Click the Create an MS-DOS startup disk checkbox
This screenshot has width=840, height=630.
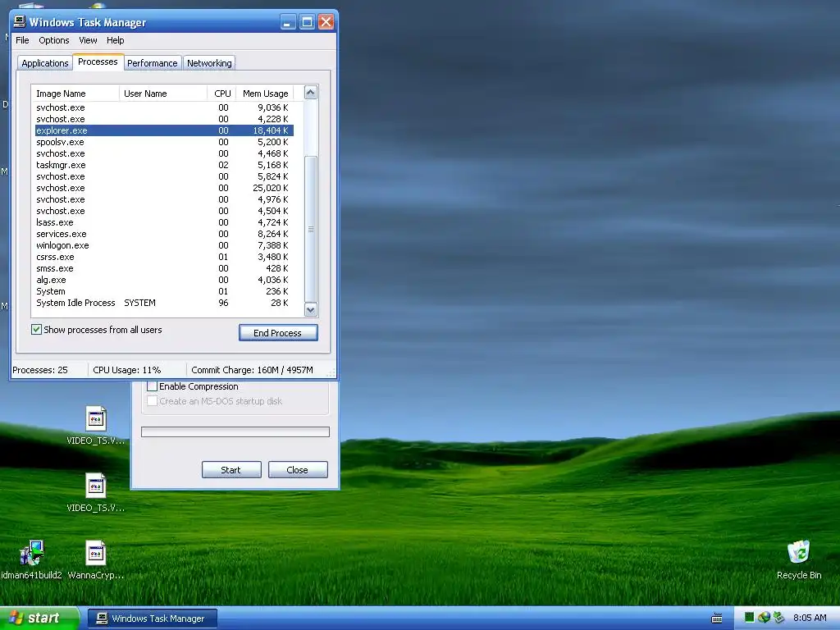tap(152, 400)
